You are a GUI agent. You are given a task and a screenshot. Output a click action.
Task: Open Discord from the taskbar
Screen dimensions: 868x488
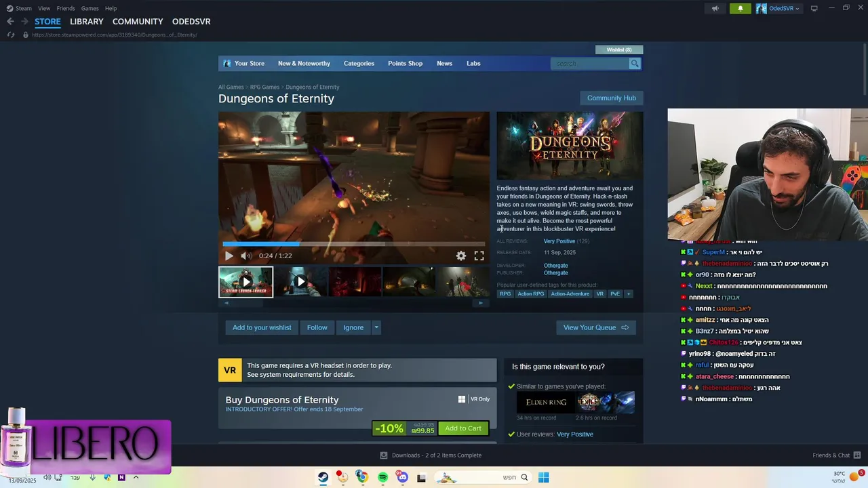402,477
